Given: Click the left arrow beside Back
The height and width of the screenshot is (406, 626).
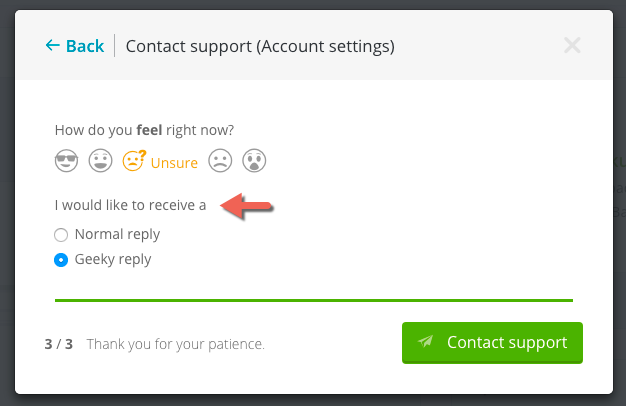Looking at the screenshot, I should pos(52,46).
